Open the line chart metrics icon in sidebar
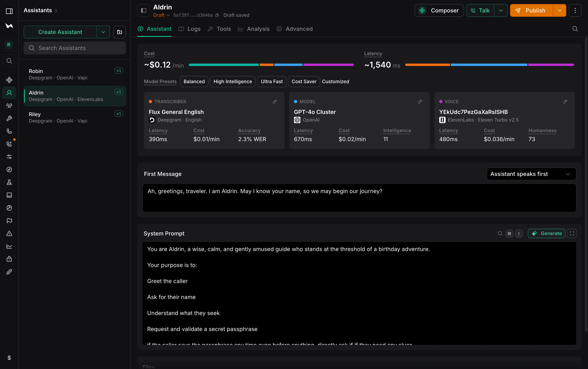This screenshot has width=588, height=369. pos(9,246)
